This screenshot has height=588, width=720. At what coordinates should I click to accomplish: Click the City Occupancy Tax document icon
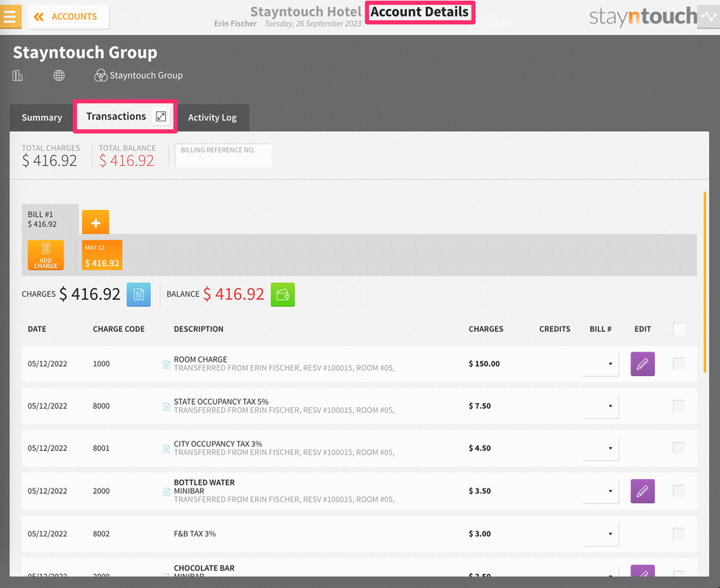166,449
